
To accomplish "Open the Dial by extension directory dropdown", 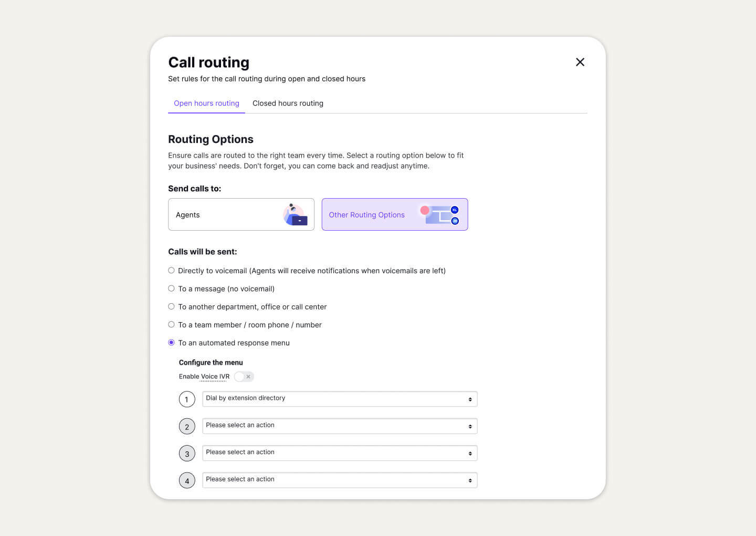I will (340, 399).
